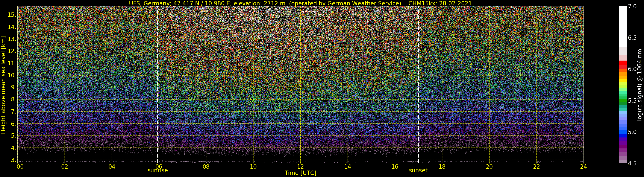Click height axis tick '12.'
644x177 pixels.
[12, 51]
